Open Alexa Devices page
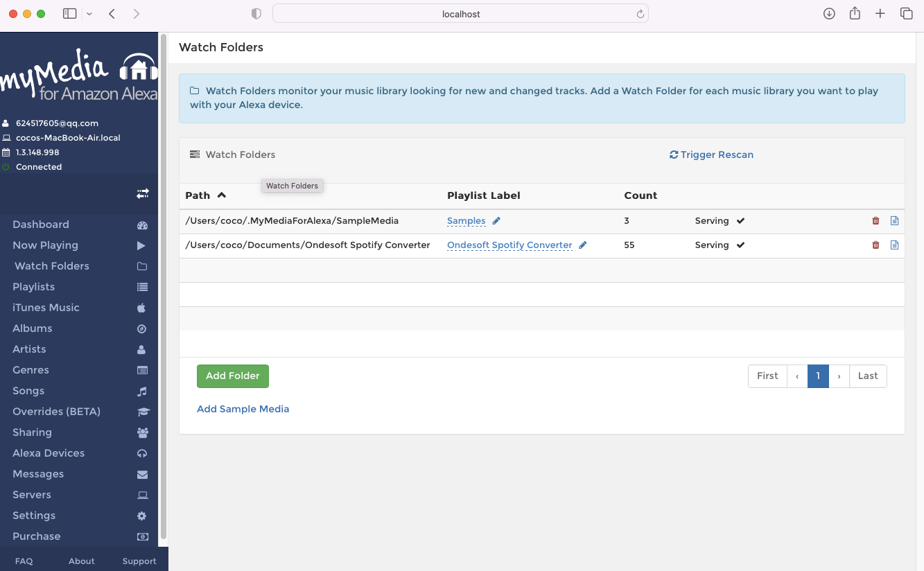 click(x=49, y=453)
